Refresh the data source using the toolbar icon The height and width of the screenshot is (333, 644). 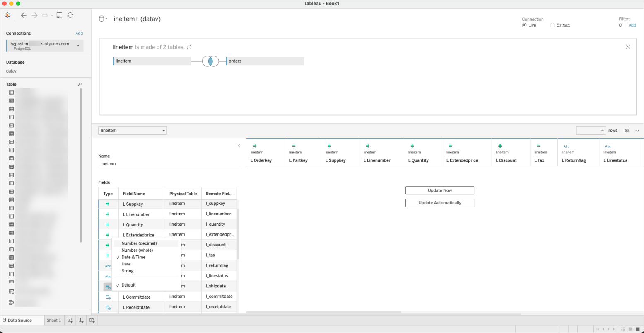click(x=70, y=15)
